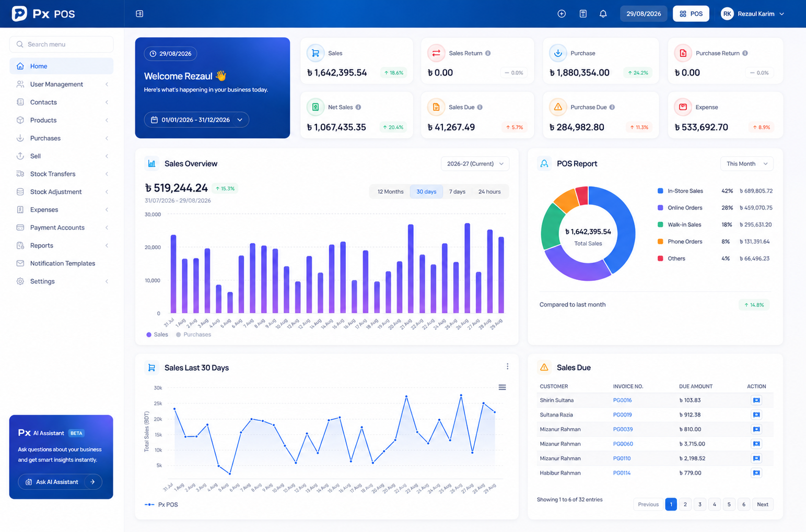Click the plus circle quick-add icon
Screen dimensions: 806x532
click(562, 14)
